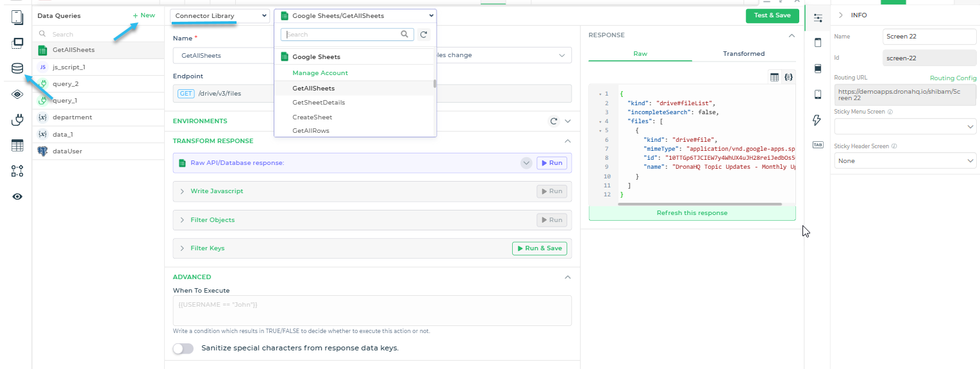Collapse the Transform Response section

[x=567, y=141]
